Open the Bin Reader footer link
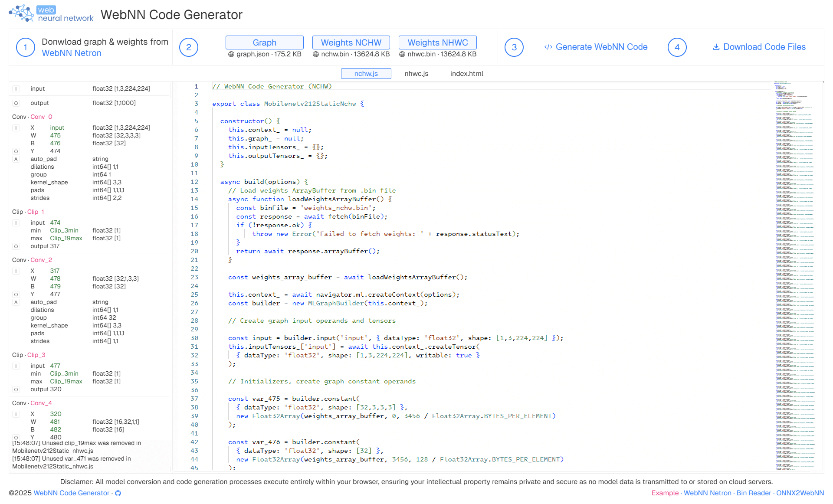833x504 pixels. (x=753, y=493)
